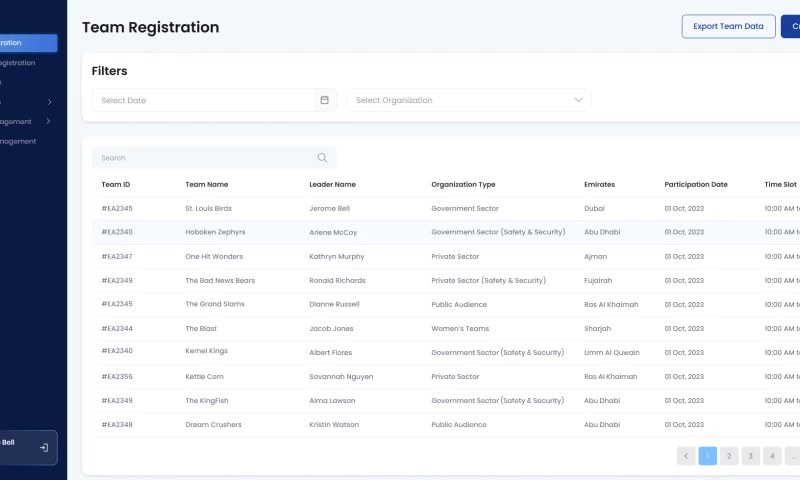
Task: Click the logout icon in the sidebar
Action: point(44,448)
